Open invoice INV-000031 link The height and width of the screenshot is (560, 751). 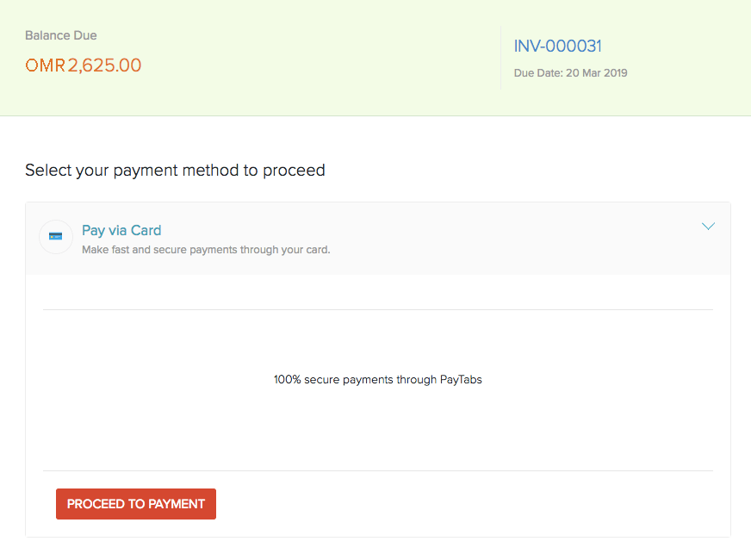coord(557,47)
